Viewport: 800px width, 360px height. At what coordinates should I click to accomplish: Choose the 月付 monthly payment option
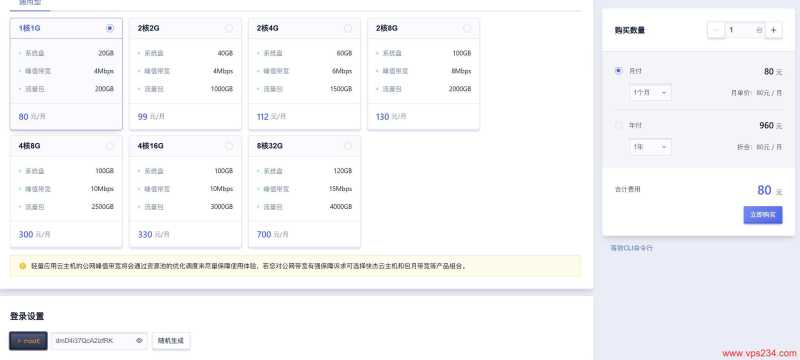[619, 71]
